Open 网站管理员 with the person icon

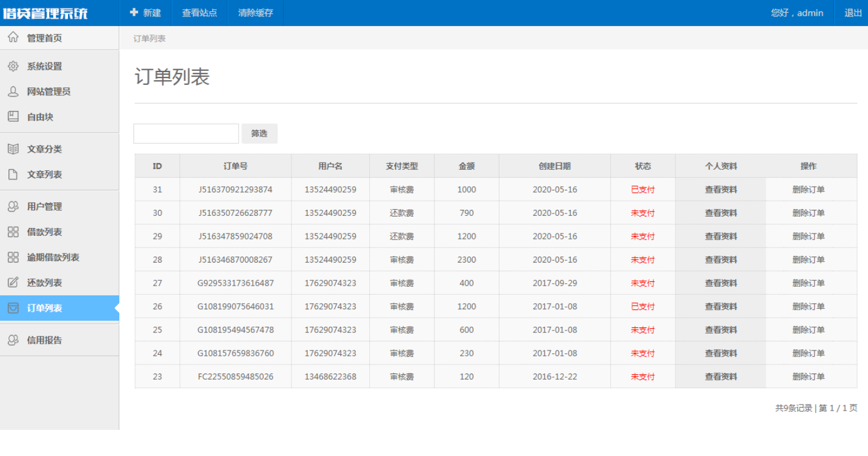point(13,92)
